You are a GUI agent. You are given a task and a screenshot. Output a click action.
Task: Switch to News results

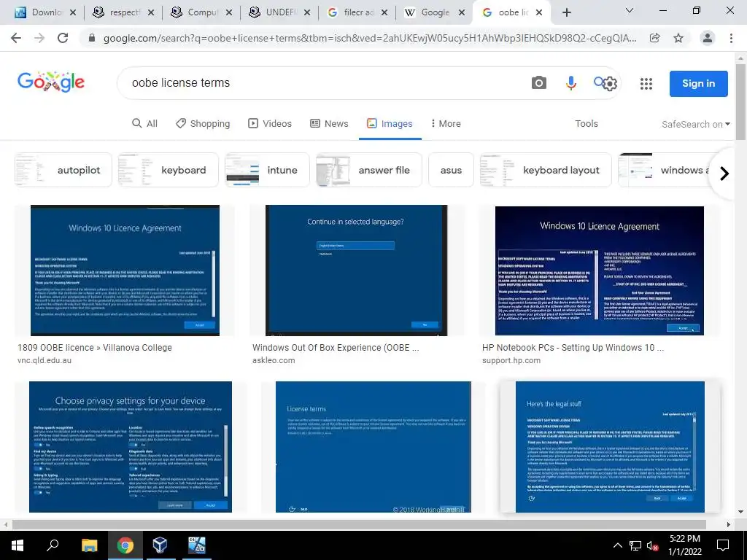[329, 123]
